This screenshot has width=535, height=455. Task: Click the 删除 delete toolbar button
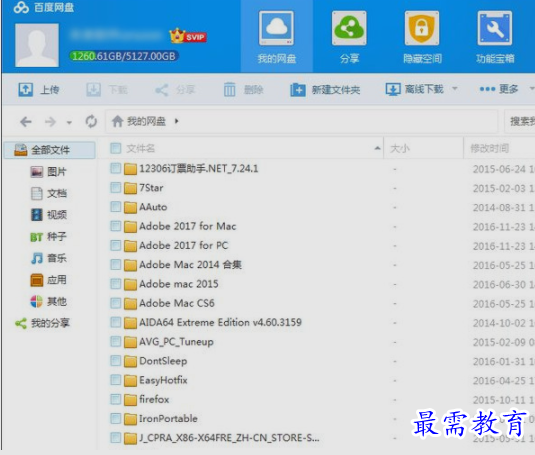tap(243, 90)
